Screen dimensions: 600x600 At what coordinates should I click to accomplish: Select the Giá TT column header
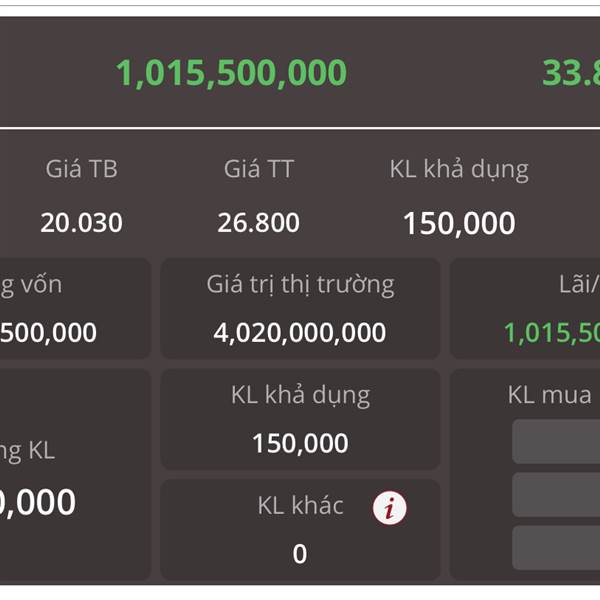(259, 169)
